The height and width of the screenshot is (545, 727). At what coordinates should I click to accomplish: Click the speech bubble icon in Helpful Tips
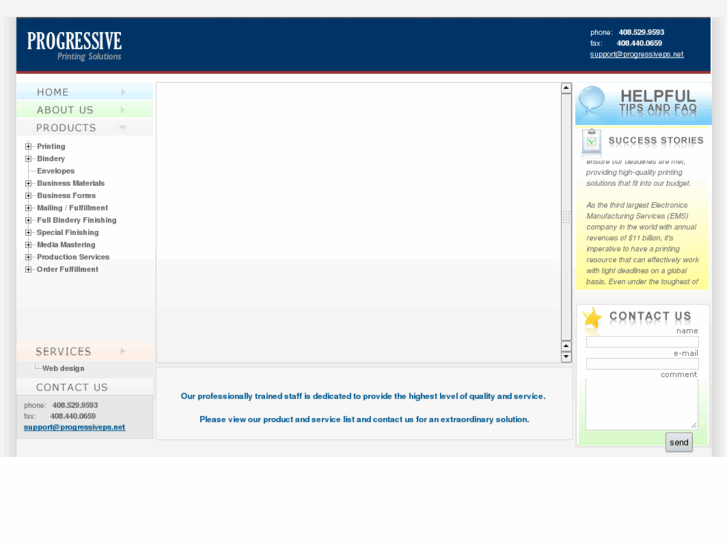(592, 101)
